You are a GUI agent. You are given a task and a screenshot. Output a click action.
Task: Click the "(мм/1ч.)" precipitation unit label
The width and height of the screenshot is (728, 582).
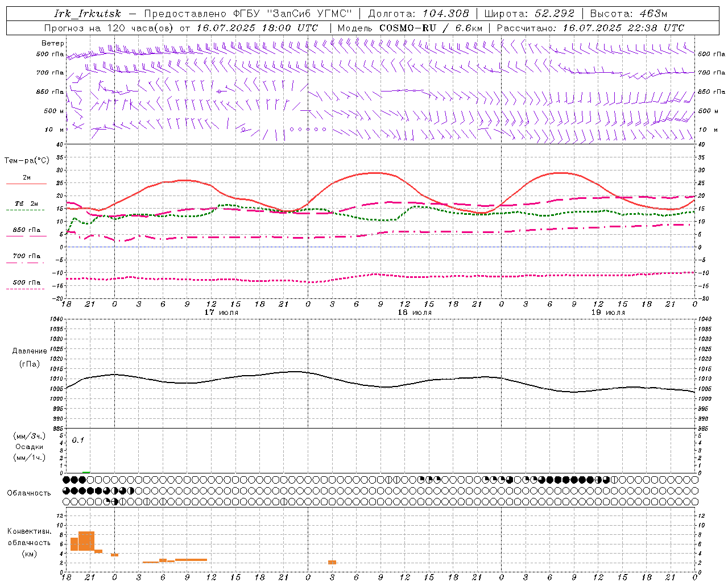coord(30,458)
